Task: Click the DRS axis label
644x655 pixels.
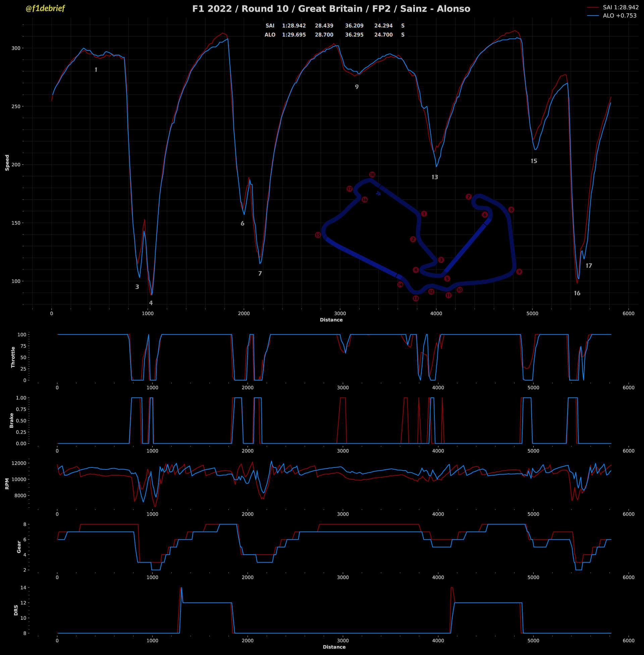Action: pyautogui.click(x=16, y=610)
